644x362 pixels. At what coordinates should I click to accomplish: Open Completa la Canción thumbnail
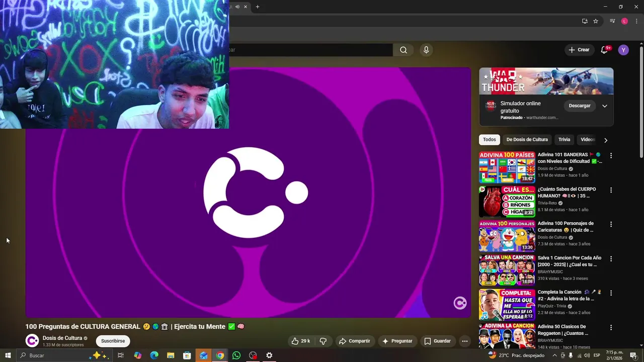507,304
